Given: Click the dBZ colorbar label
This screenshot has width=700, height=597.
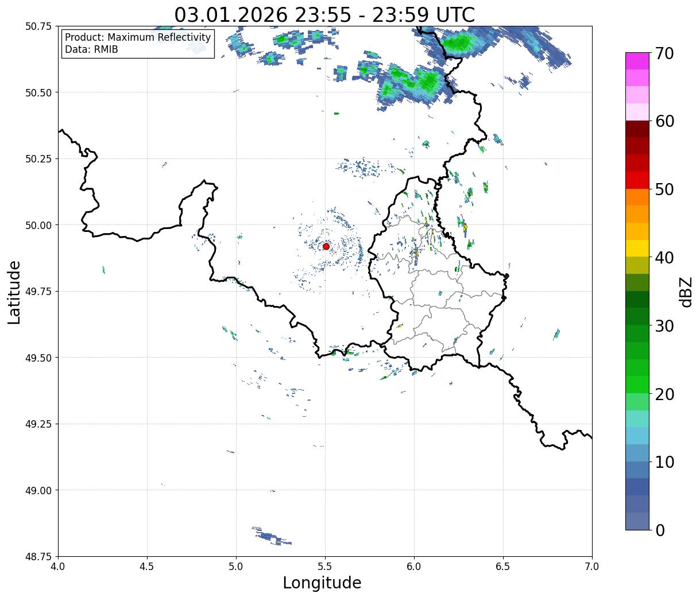Looking at the screenshot, I should point(686,292).
